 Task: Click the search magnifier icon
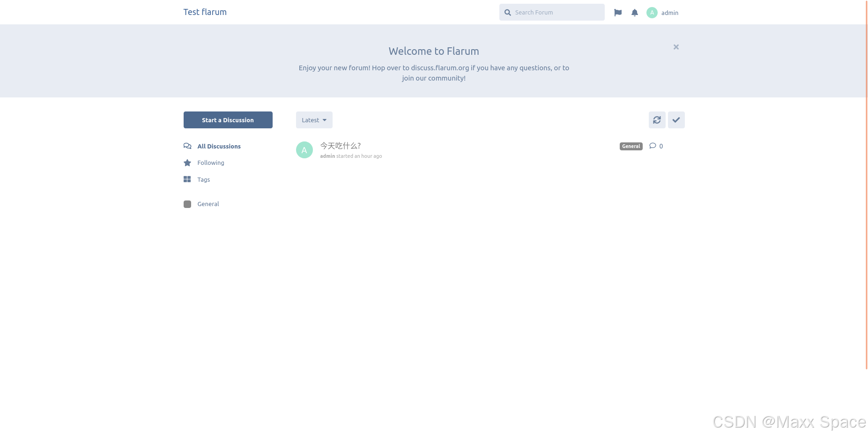pyautogui.click(x=508, y=13)
